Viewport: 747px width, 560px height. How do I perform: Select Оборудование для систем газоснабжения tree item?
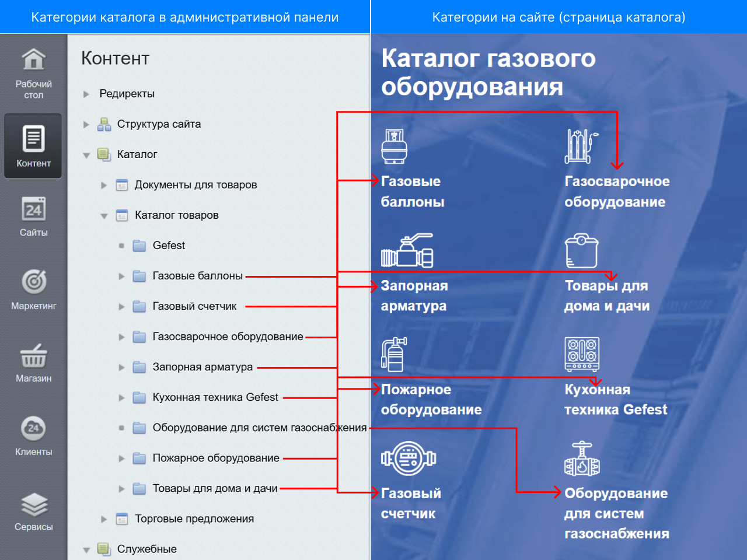(x=260, y=428)
